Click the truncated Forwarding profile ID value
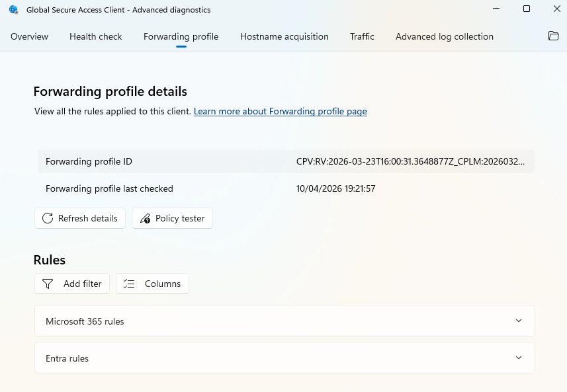567x392 pixels. click(412, 161)
